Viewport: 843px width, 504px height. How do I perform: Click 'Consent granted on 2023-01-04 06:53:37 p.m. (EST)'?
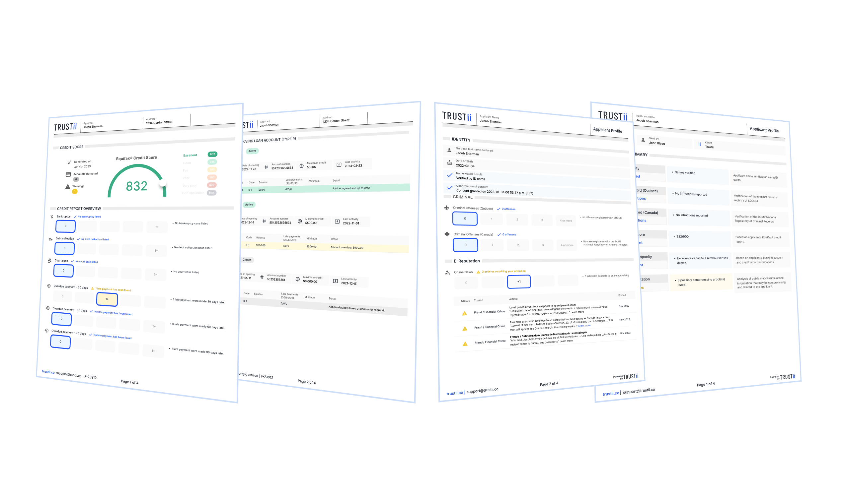click(494, 192)
